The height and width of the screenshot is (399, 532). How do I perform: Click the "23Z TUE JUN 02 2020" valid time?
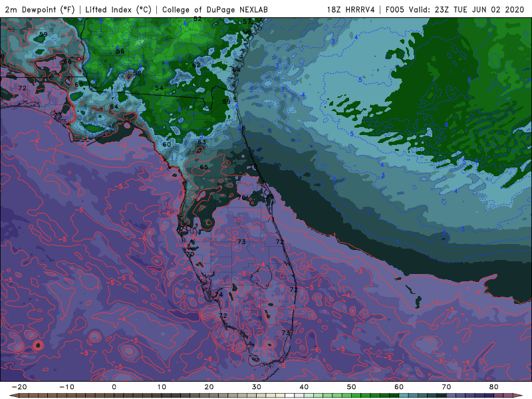(x=479, y=10)
